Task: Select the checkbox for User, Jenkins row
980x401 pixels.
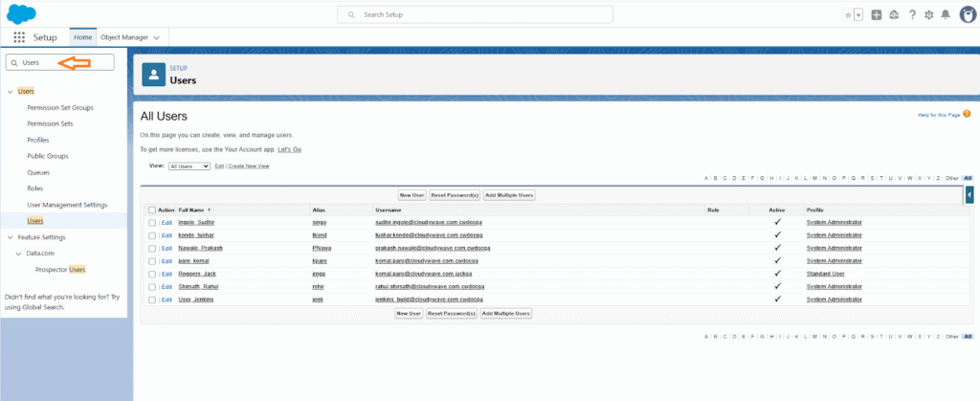Action: click(151, 300)
